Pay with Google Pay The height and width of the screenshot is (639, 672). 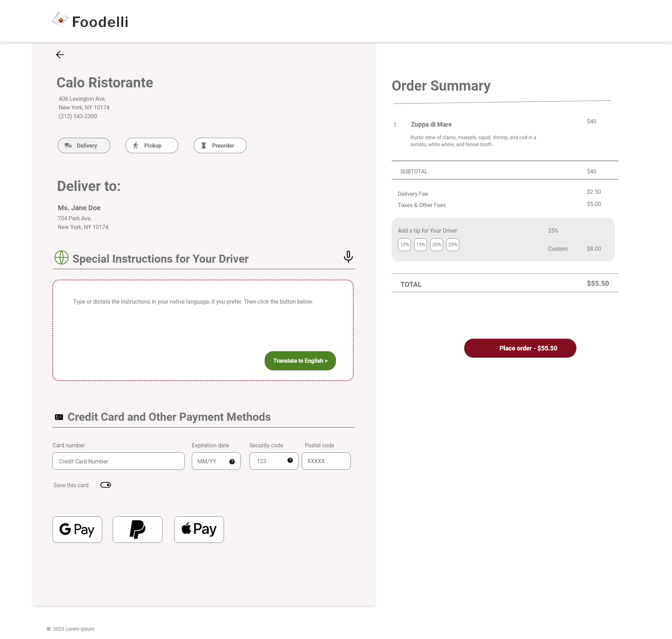pos(77,530)
